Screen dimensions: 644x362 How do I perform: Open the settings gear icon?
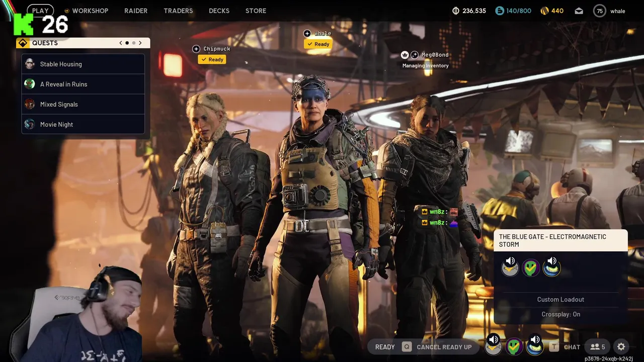coord(621,347)
